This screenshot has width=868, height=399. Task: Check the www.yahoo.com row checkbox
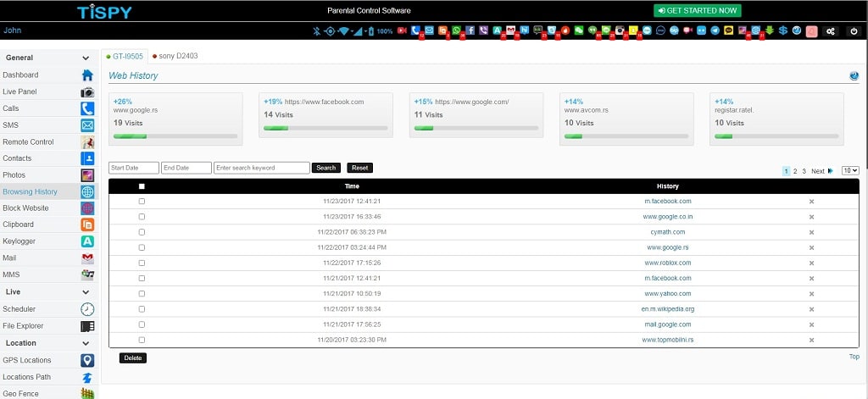click(x=142, y=294)
